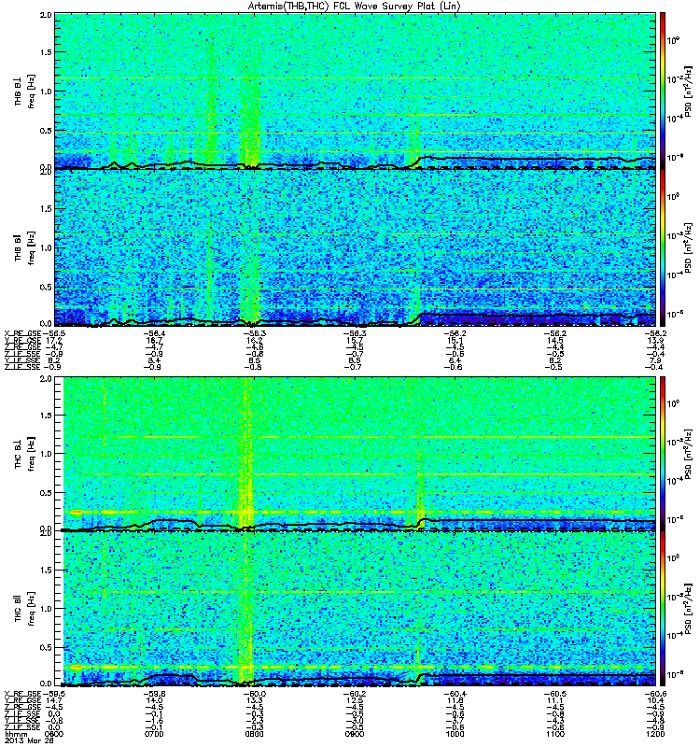
Task: Click the '13.9' Y_RE_GSE value under THB panels
Action: coord(655,341)
